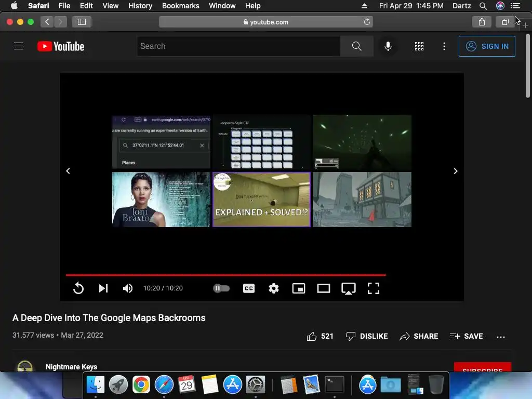This screenshot has width=532, height=399.
Task: Show previous suggested videos arrow
Action: 68,170
